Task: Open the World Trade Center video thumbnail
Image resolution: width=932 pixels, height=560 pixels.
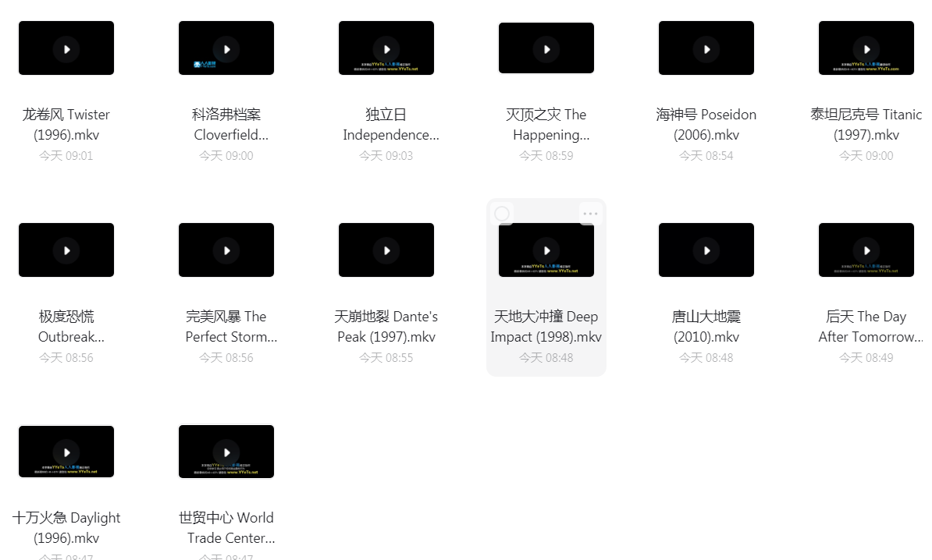Action: (226, 452)
